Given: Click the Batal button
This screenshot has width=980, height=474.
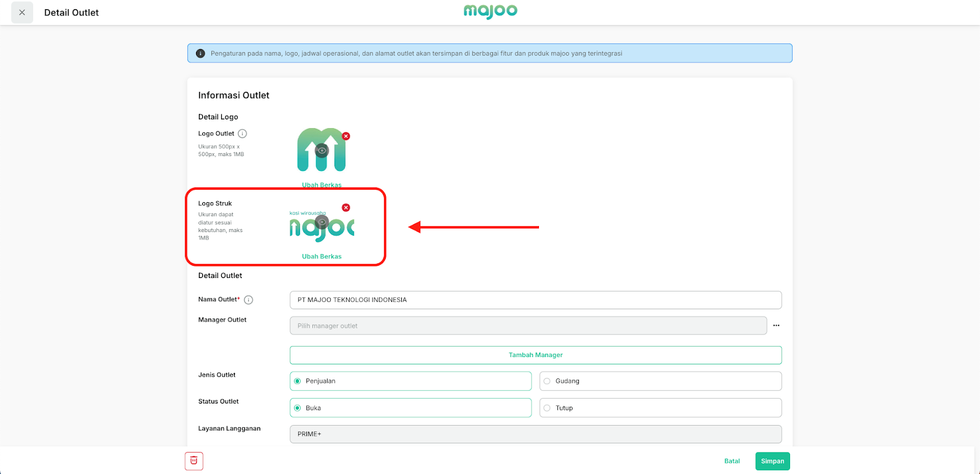Looking at the screenshot, I should coord(732,461).
